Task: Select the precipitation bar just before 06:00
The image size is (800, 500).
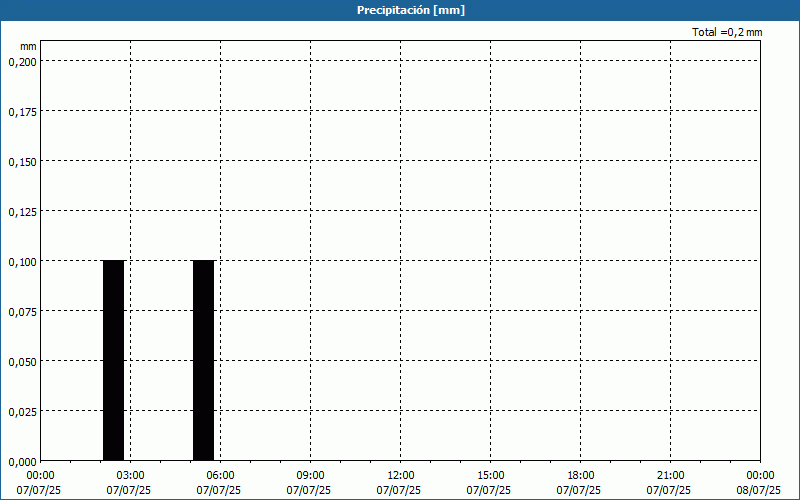Action: pos(204,361)
